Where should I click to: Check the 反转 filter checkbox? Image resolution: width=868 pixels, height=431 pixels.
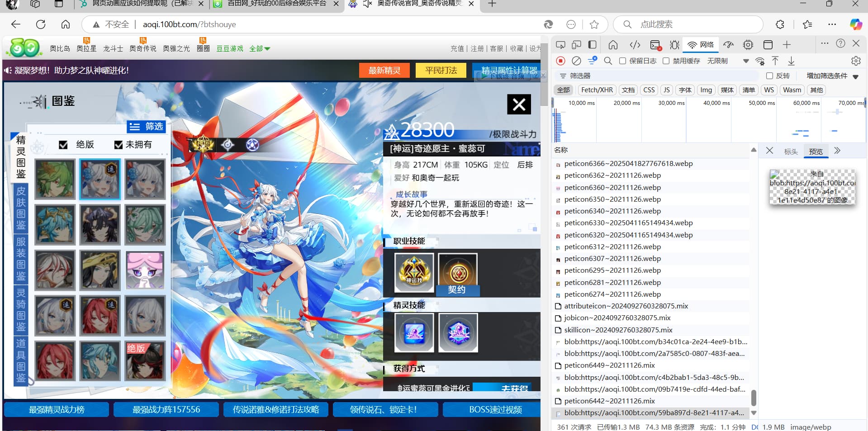click(769, 76)
